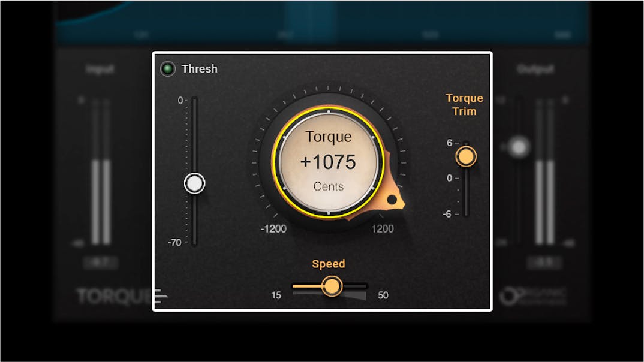Click the Speed label above the slider
The height and width of the screenshot is (362, 644).
tap(329, 263)
